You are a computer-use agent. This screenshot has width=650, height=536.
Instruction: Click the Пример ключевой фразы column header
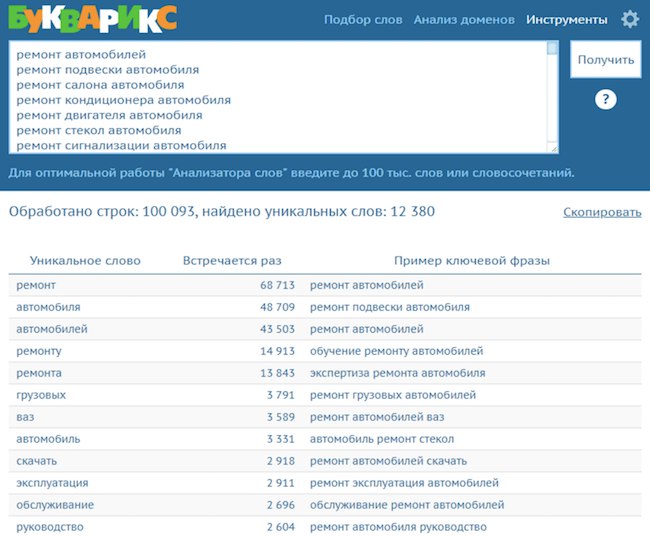pyautogui.click(x=472, y=261)
